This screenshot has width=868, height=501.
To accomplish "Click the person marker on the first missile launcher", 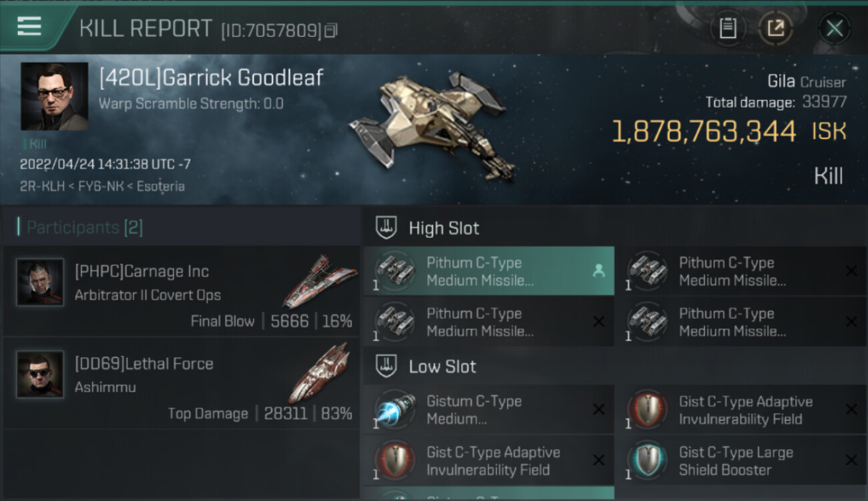I will (598, 271).
